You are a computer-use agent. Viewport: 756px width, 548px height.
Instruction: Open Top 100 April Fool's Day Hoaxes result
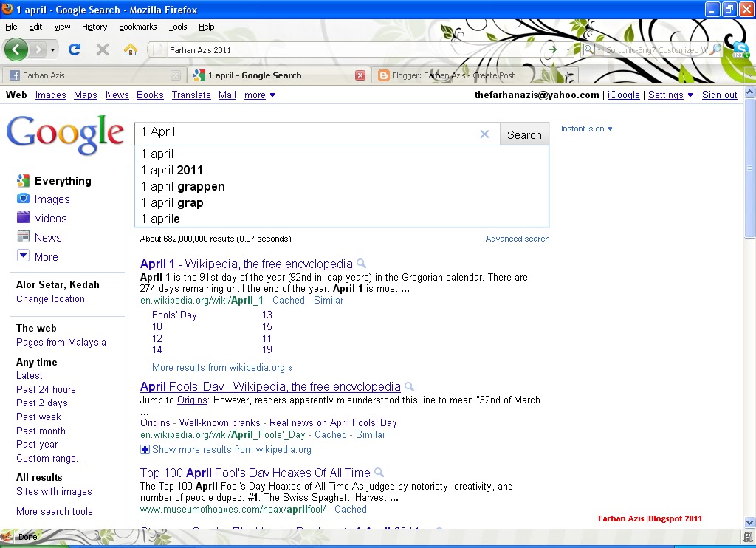click(x=255, y=473)
